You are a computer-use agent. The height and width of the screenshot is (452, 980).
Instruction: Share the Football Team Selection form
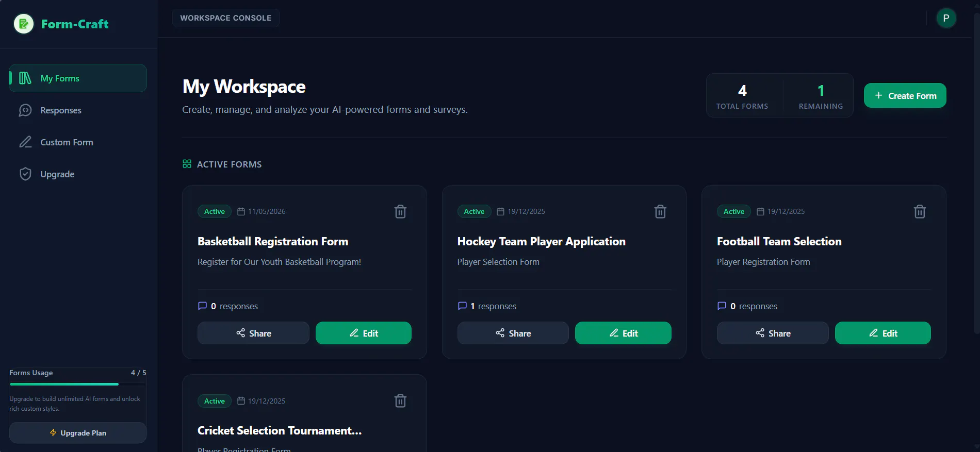pos(773,333)
